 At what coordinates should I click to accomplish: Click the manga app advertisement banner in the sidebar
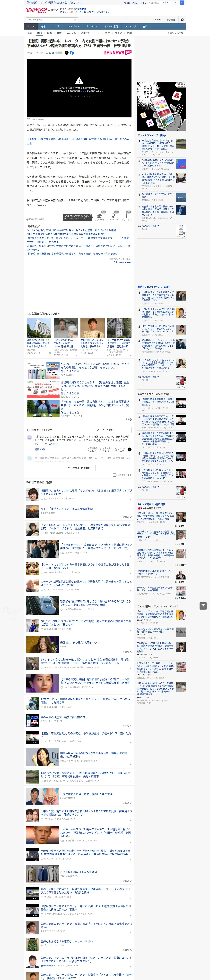[162, 106]
